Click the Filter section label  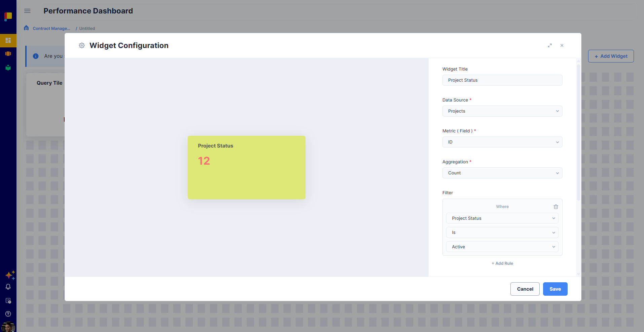pyautogui.click(x=448, y=193)
